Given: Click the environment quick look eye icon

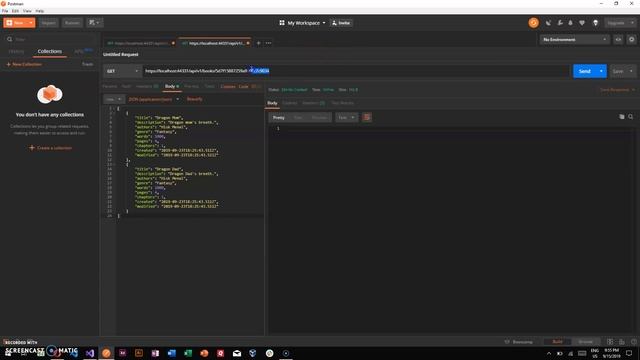Looking at the screenshot, I should point(618,40).
